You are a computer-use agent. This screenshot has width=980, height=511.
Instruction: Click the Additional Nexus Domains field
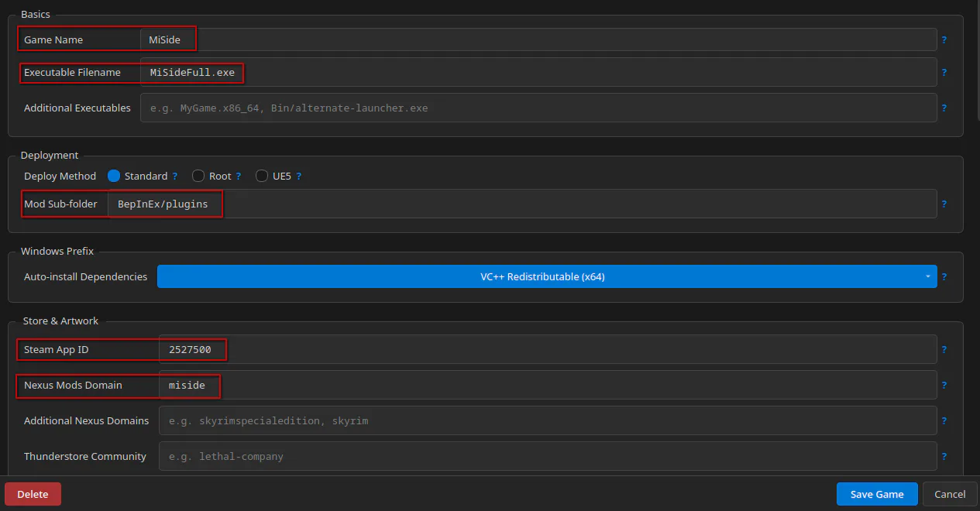(x=548, y=420)
